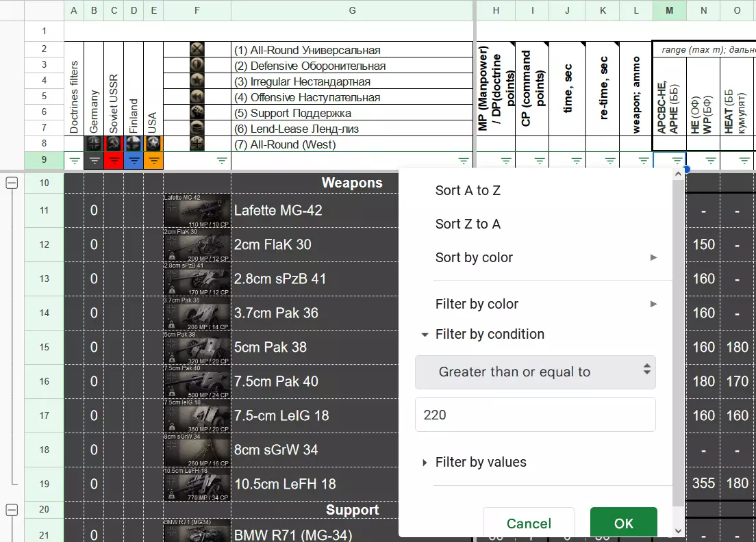Click the Finland faction icon

(x=134, y=144)
